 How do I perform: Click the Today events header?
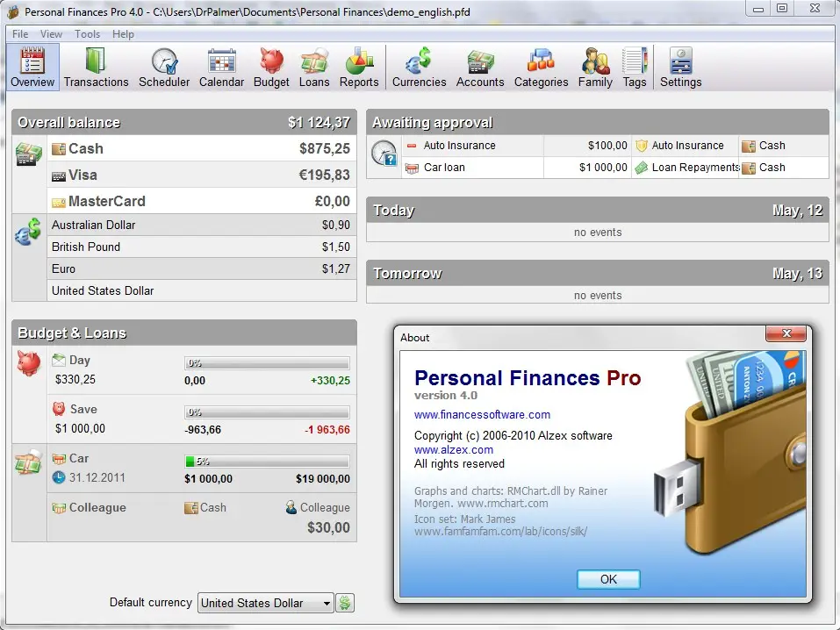pyautogui.click(x=598, y=210)
